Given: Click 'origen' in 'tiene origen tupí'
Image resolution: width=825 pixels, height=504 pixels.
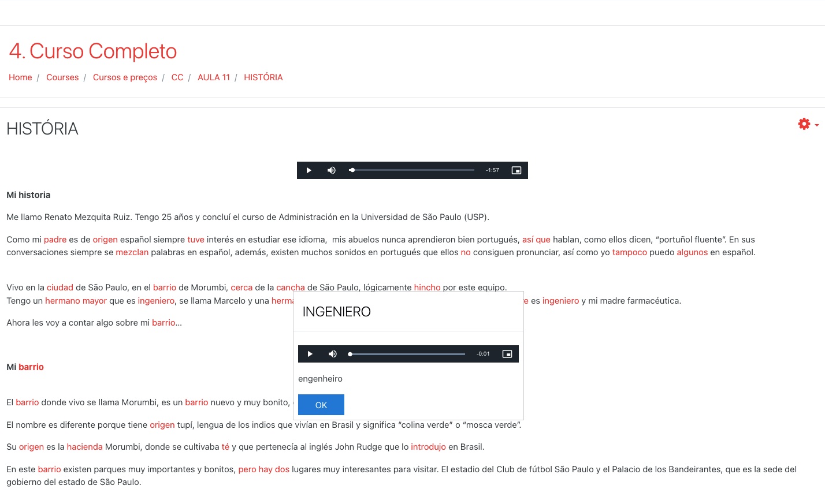Looking at the screenshot, I should point(162,425).
